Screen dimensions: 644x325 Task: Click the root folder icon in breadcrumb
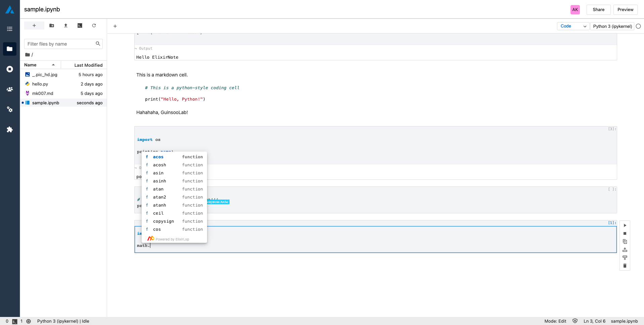(x=28, y=55)
